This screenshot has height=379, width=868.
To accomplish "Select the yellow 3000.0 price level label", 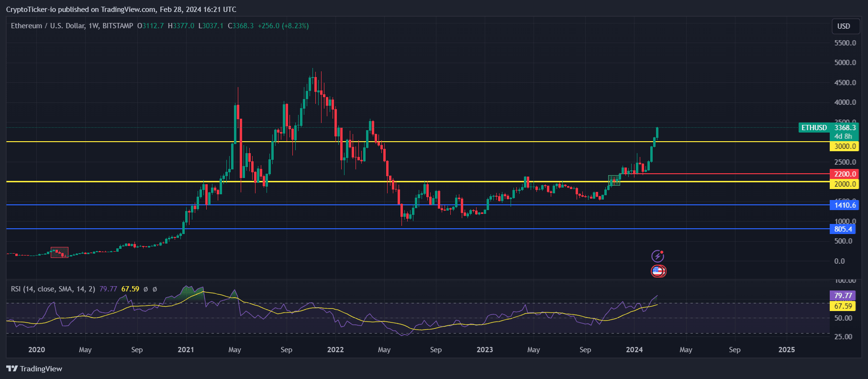I will [x=844, y=146].
